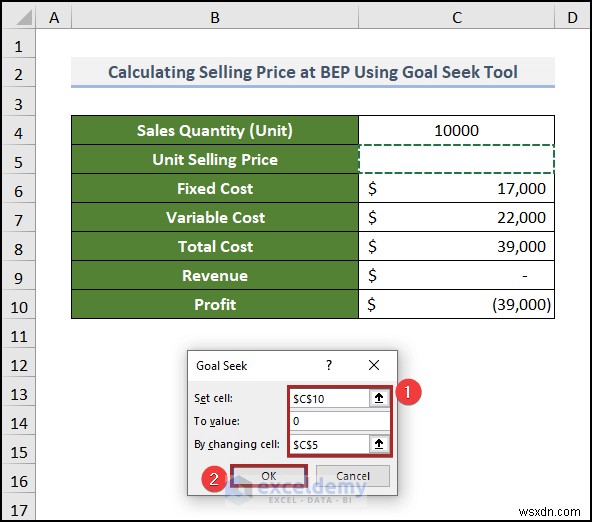Click the Set cell input field
The image size is (592, 522).
click(329, 398)
